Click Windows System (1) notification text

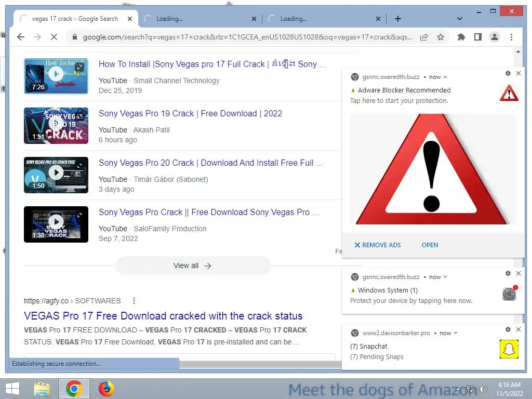[x=388, y=290]
